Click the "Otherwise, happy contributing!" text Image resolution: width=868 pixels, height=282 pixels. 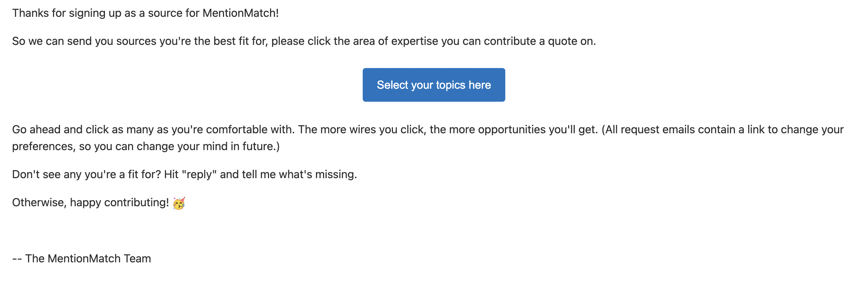click(91, 203)
